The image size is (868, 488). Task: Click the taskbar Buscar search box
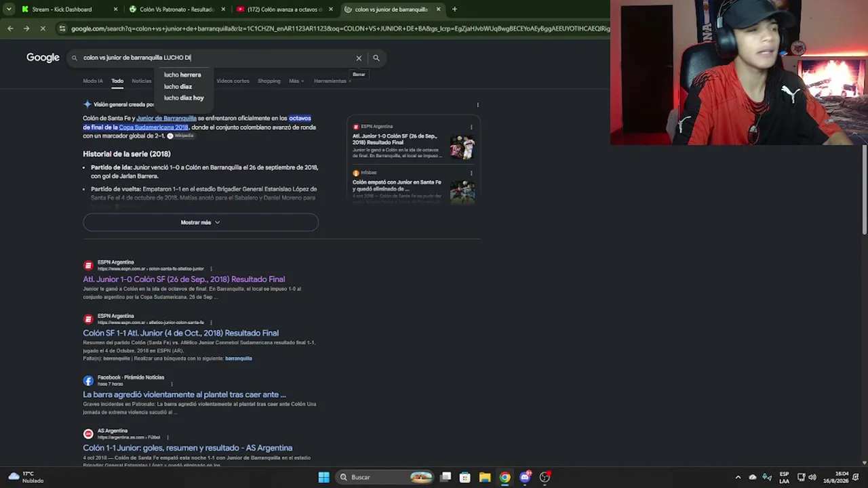pos(385,477)
